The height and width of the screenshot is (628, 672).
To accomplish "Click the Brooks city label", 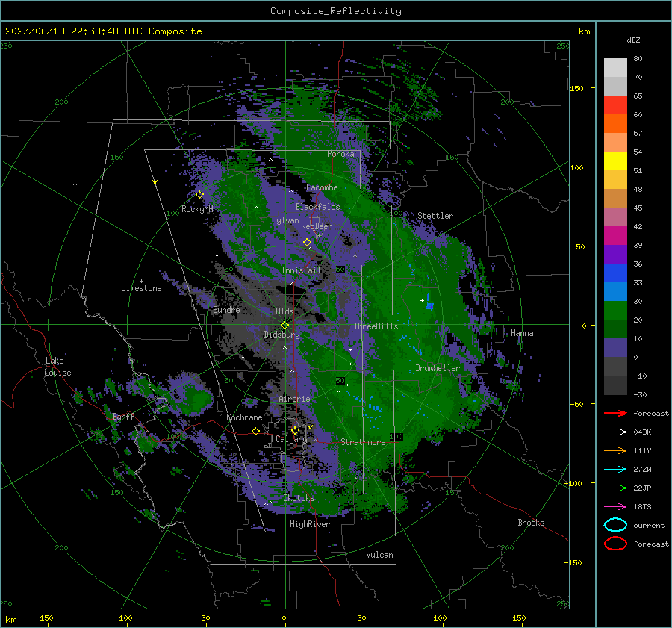I will (x=531, y=523).
